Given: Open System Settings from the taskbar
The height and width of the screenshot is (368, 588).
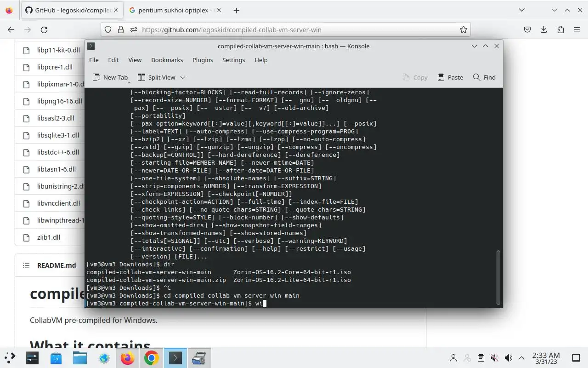Looking at the screenshot, I should [x=32, y=357].
